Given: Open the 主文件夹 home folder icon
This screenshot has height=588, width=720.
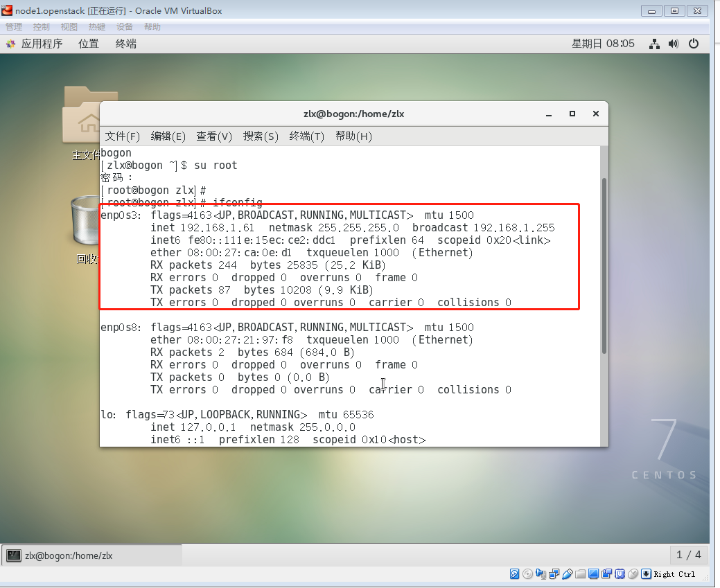Looking at the screenshot, I should (x=81, y=122).
